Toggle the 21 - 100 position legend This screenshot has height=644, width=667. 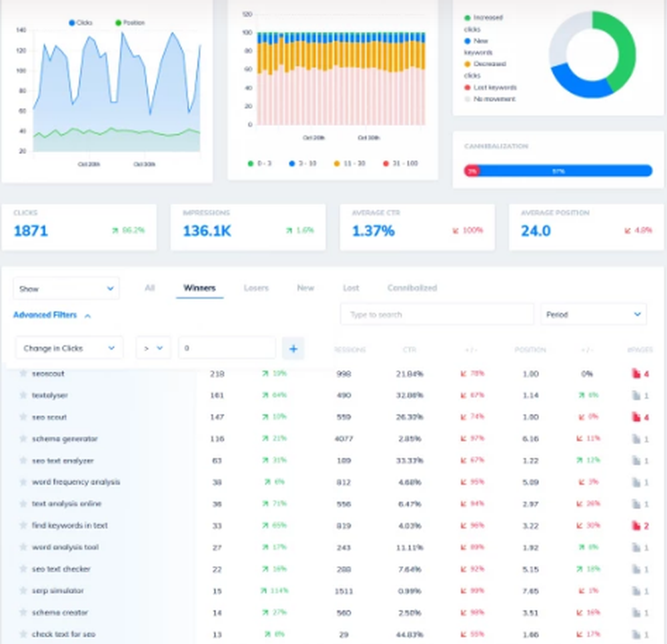tap(400, 163)
